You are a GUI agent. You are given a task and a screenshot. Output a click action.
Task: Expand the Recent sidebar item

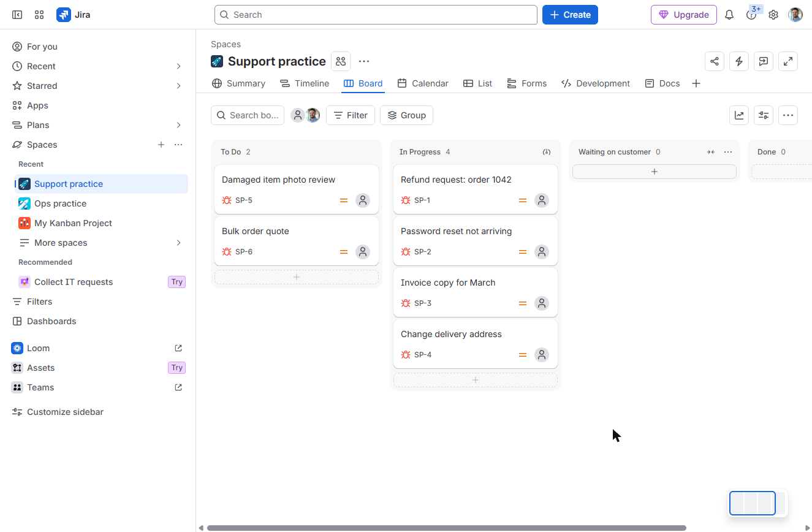click(x=178, y=66)
